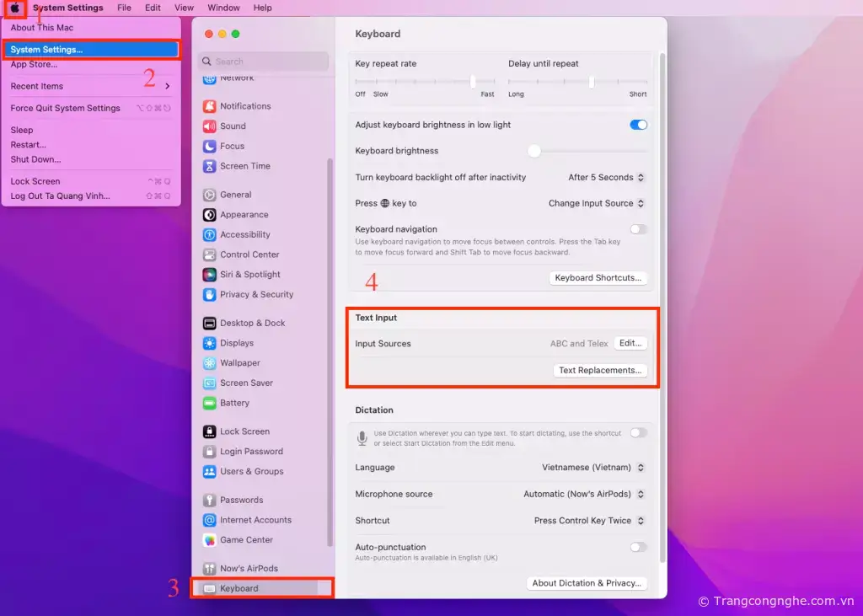
Task: Open Siri & Spotlight icon
Action: click(x=210, y=275)
